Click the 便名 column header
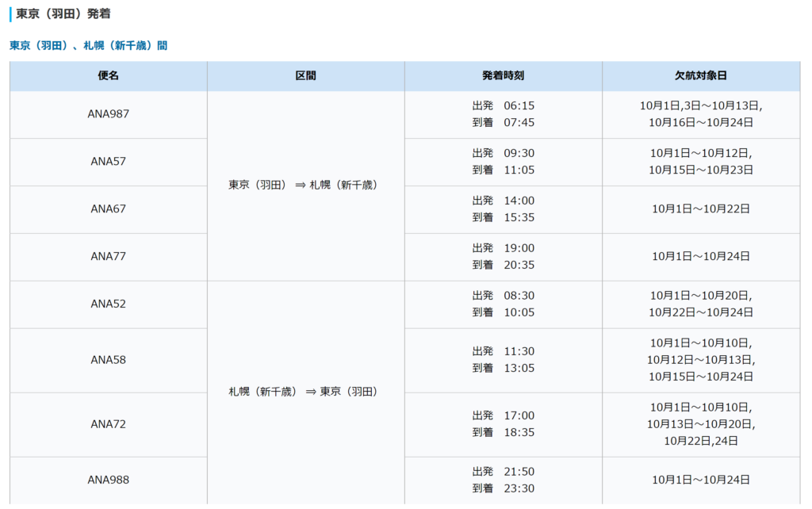Image resolution: width=812 pixels, height=509 pixels. pyautogui.click(x=108, y=76)
